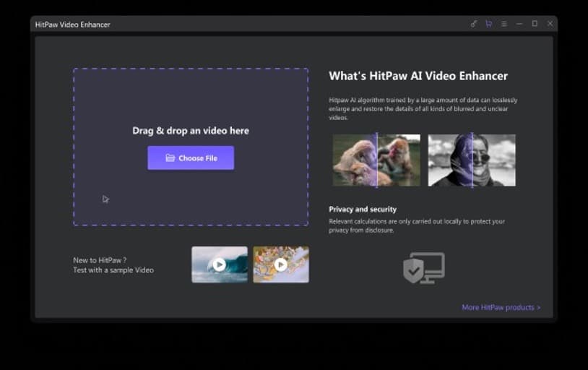The height and width of the screenshot is (370, 588).
Task: Open the hamburger menu in title bar
Action: pyautogui.click(x=504, y=24)
